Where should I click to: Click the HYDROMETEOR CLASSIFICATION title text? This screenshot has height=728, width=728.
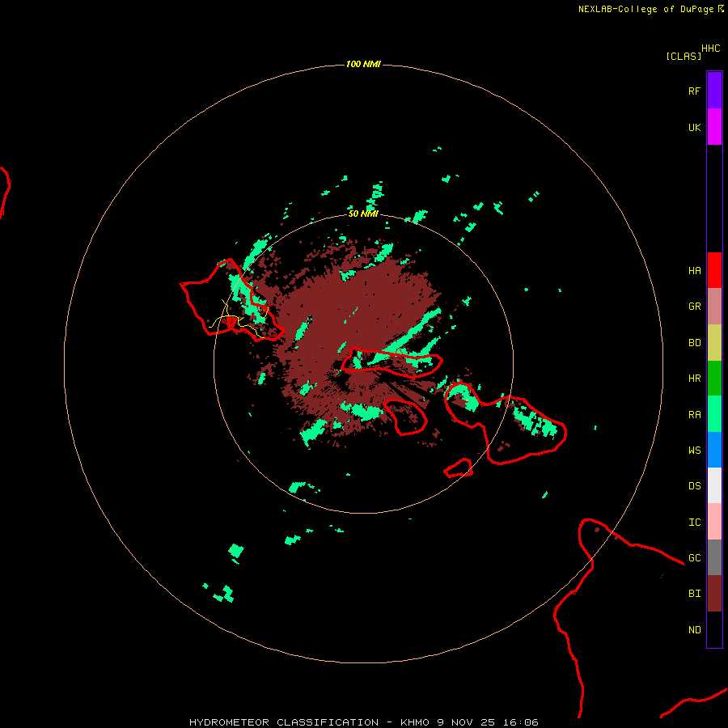[284, 722]
